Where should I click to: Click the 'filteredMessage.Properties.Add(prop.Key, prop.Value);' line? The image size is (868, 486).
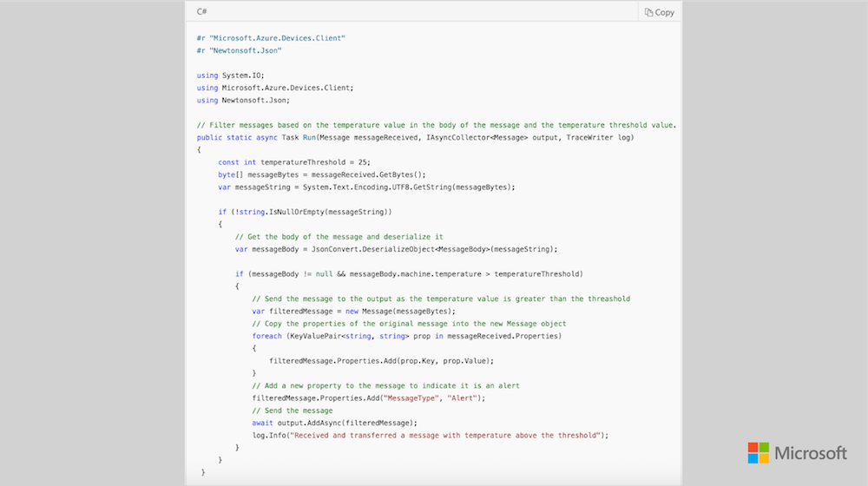pyautogui.click(x=381, y=361)
